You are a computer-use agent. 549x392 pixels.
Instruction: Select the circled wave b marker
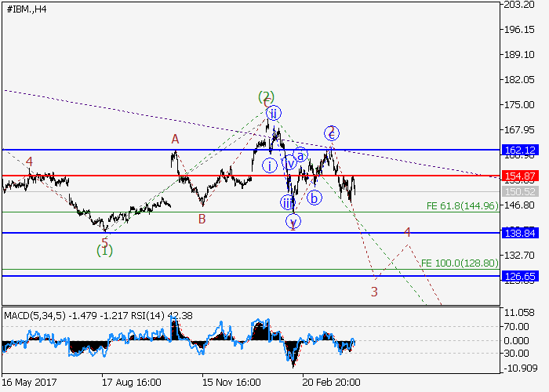[x=314, y=198]
